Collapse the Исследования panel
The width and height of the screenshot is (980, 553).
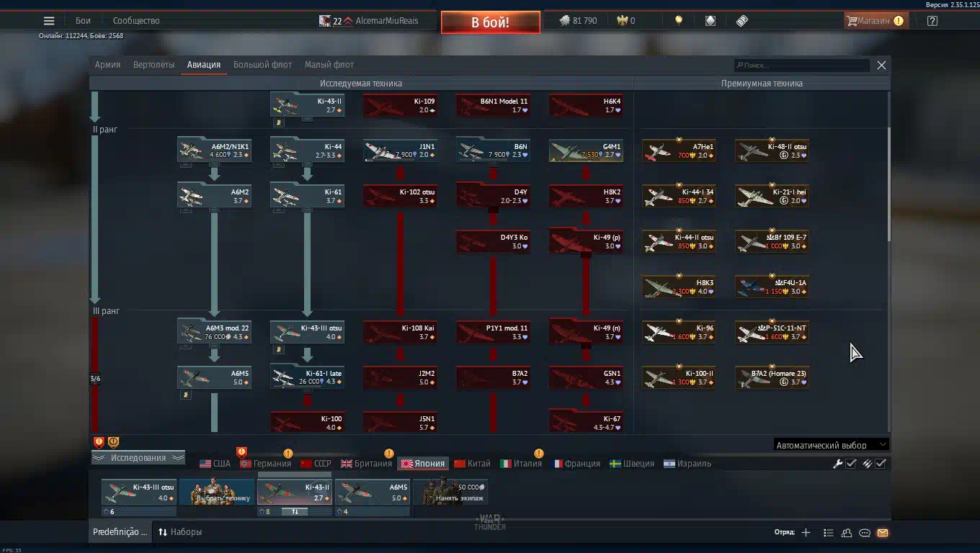pos(138,458)
